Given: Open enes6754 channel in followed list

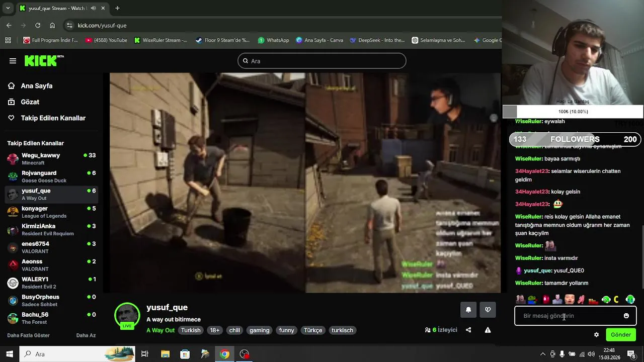Looking at the screenshot, I should pos(52,247).
